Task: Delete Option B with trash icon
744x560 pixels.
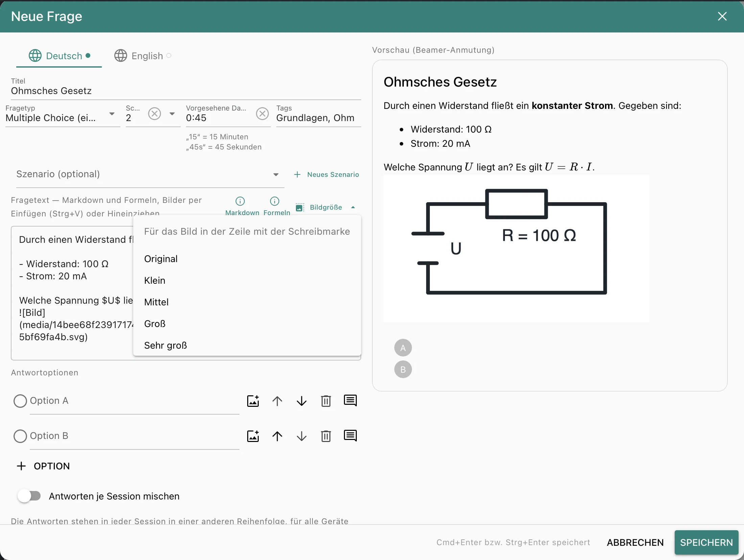Action: [326, 436]
